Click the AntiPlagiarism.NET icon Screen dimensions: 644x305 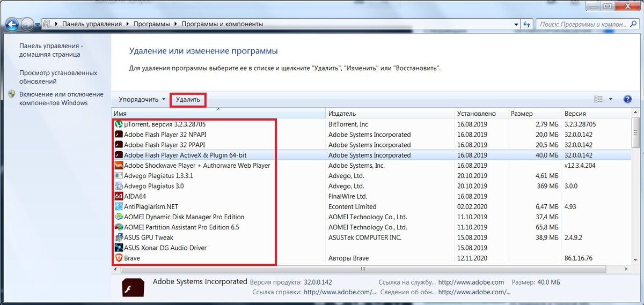[x=119, y=206]
